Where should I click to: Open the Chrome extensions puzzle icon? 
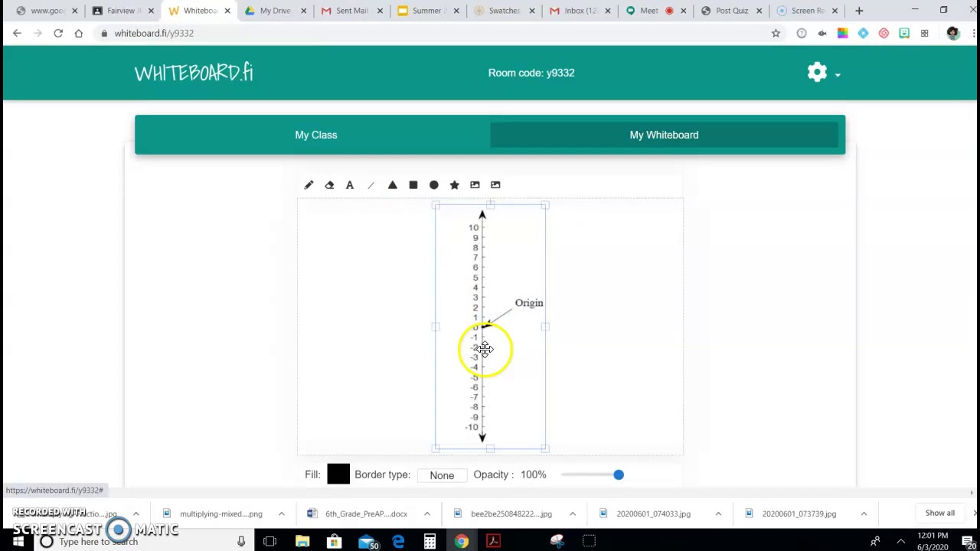point(925,33)
